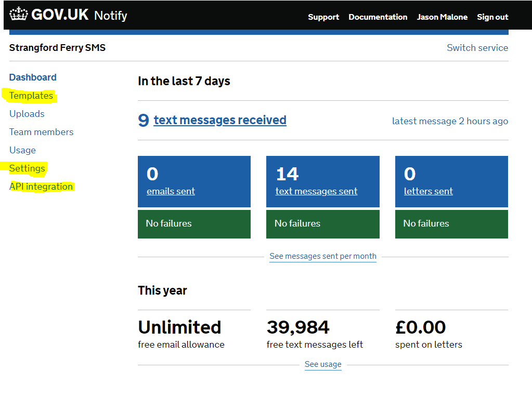Sign out of the account
532x397 pixels.
pos(491,17)
